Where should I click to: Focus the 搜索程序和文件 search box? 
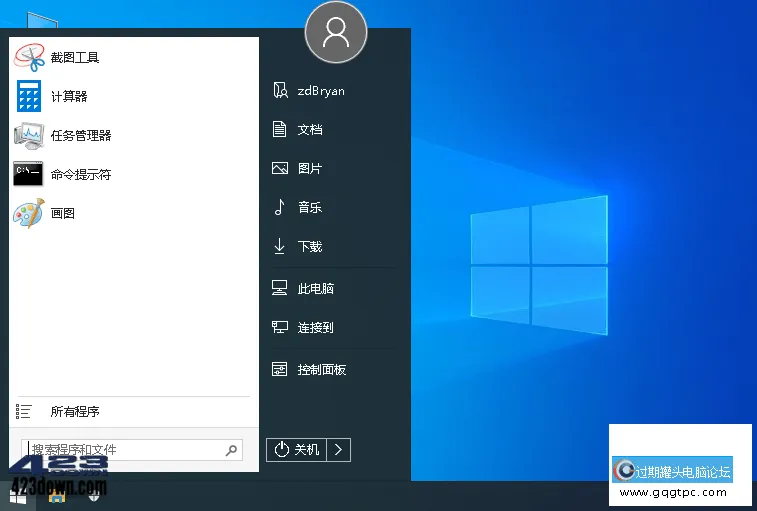click(132, 450)
